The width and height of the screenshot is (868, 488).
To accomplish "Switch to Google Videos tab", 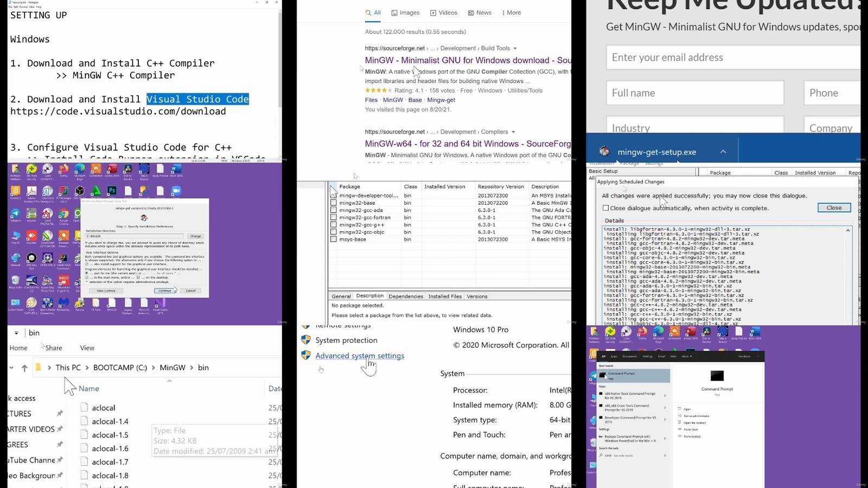I will [x=444, y=12].
